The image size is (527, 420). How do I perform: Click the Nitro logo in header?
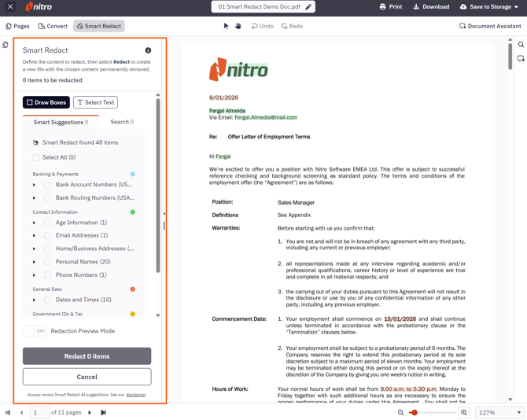point(39,6)
